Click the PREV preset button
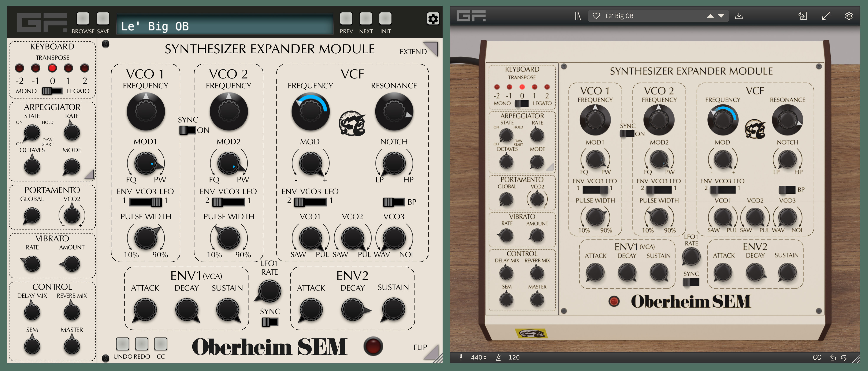 [x=346, y=18]
